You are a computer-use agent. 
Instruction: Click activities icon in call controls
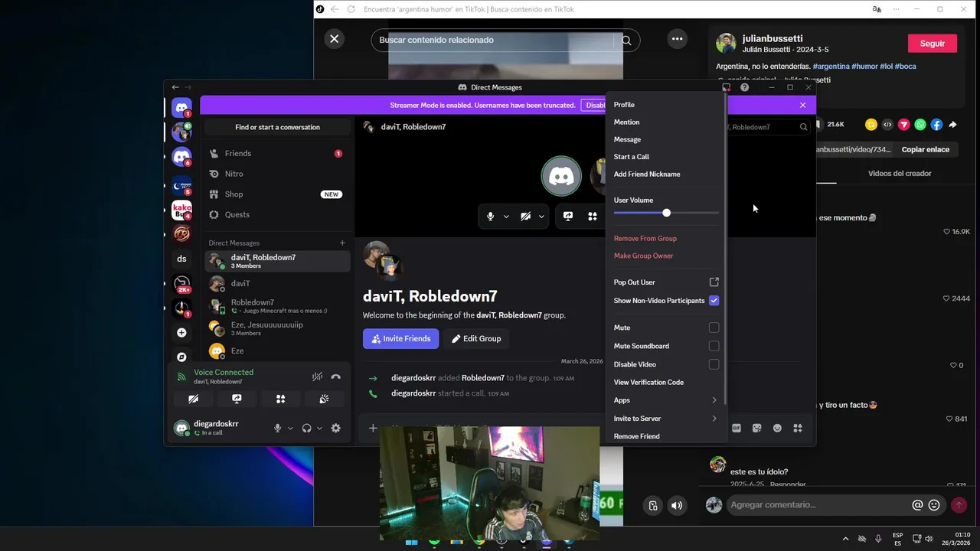point(593,217)
